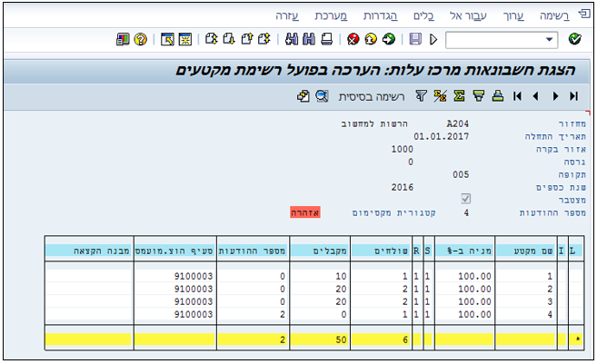The width and height of the screenshot is (597, 364).
Task: Jump to first column arrow in list toolbar
Action: [x=517, y=96]
